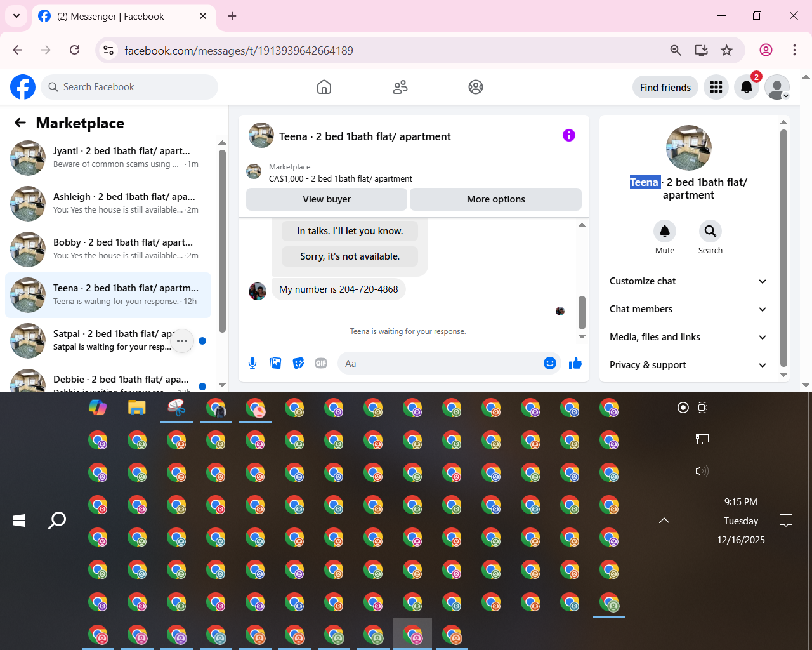The height and width of the screenshot is (650, 812).
Task: Go back using the Marketplace arrow
Action: click(20, 123)
